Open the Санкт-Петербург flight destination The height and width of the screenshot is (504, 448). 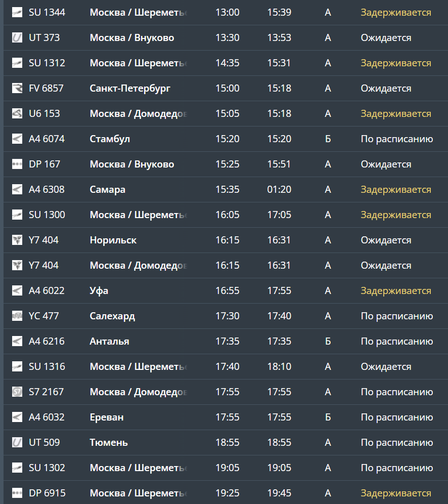pos(130,89)
